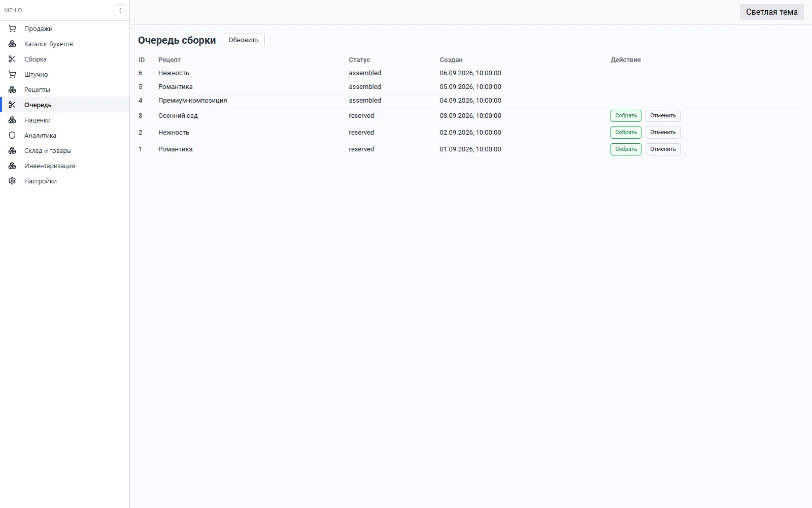Click the Рецепт column header
The image size is (812, 508).
pyautogui.click(x=170, y=60)
